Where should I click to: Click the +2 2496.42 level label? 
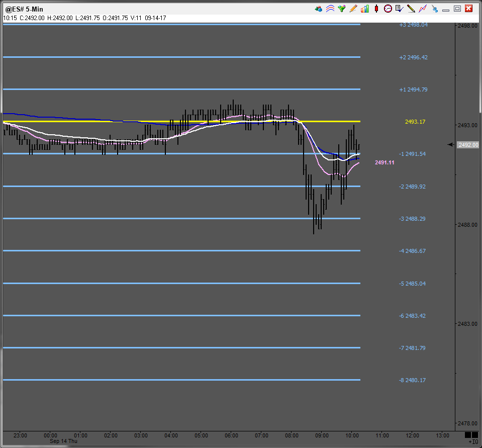414,57
